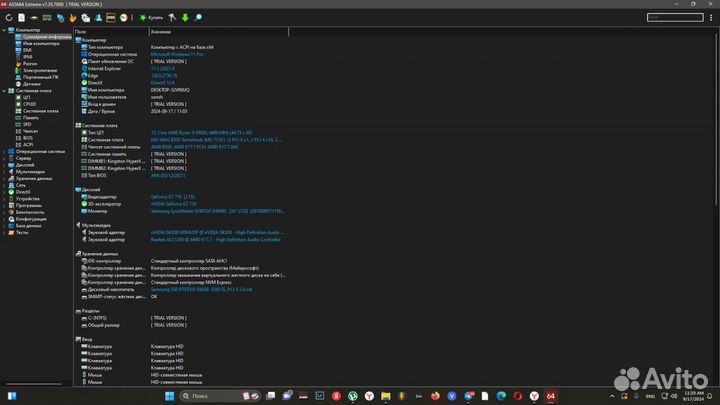
Task: Click the Поле column header
Action: coord(111,32)
